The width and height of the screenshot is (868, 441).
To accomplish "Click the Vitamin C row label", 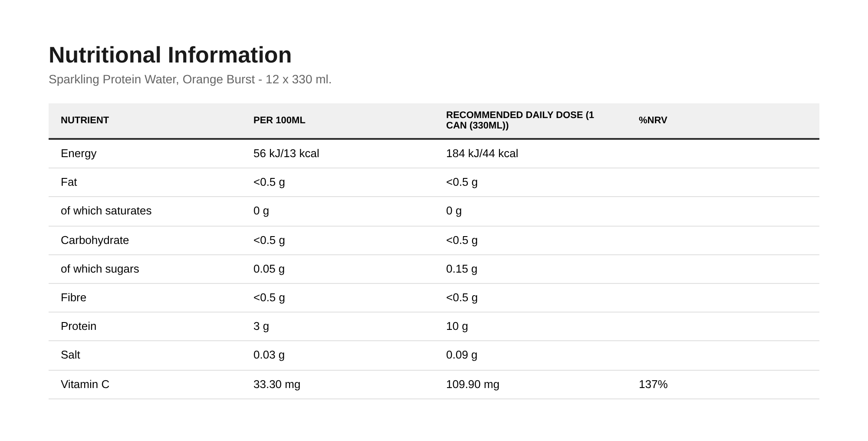I will point(85,385).
